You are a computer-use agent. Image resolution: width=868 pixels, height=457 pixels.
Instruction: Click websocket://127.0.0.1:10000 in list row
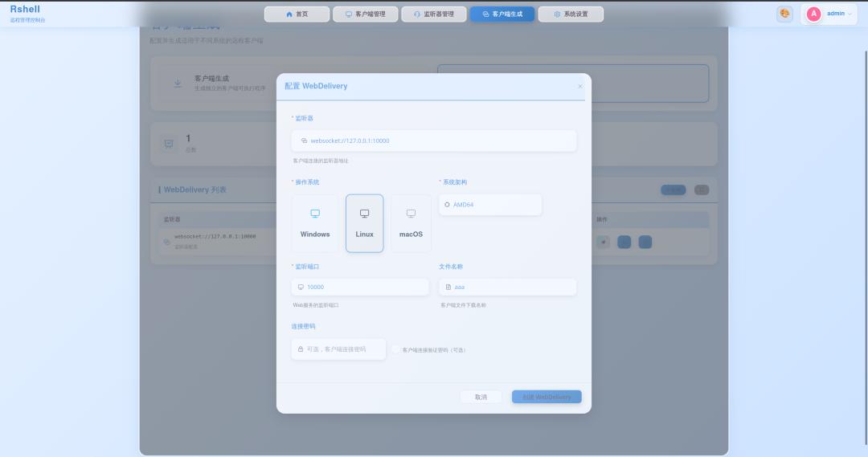215,236
